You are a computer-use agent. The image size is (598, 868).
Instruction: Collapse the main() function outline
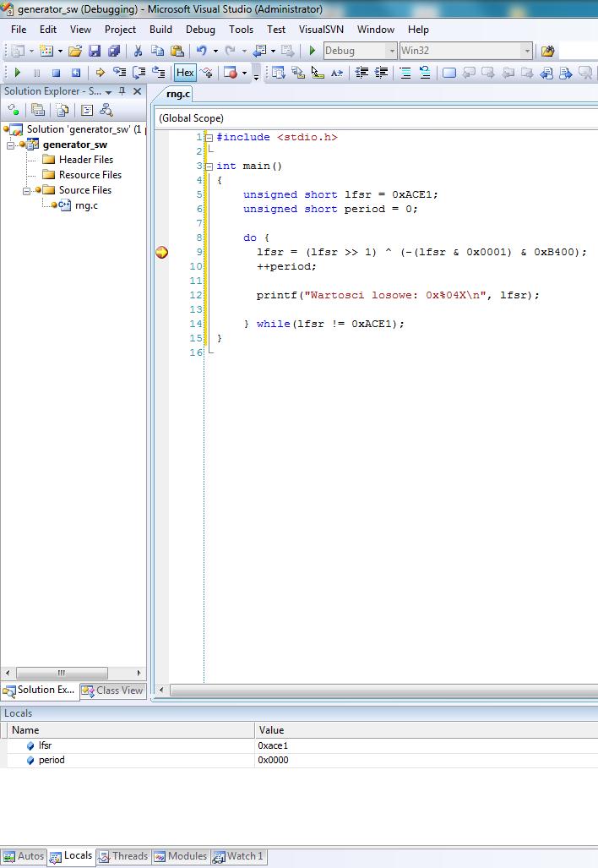(x=209, y=166)
